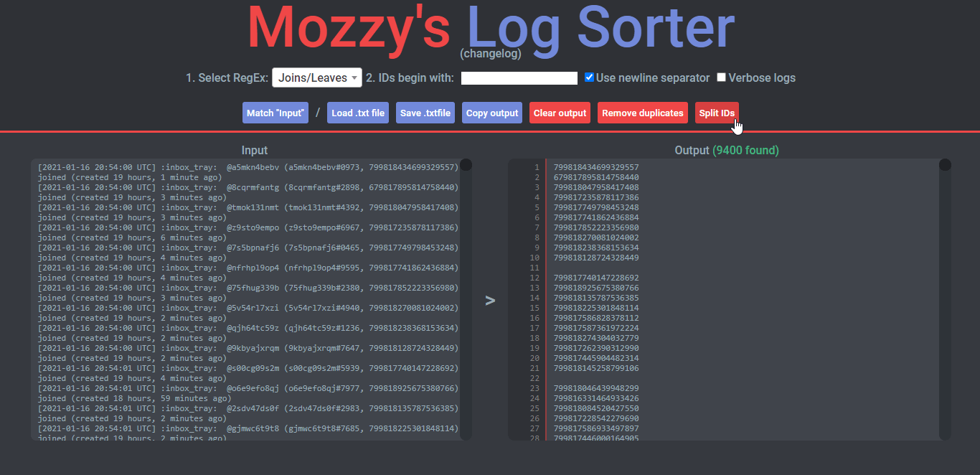Open the changelog link

point(491,54)
